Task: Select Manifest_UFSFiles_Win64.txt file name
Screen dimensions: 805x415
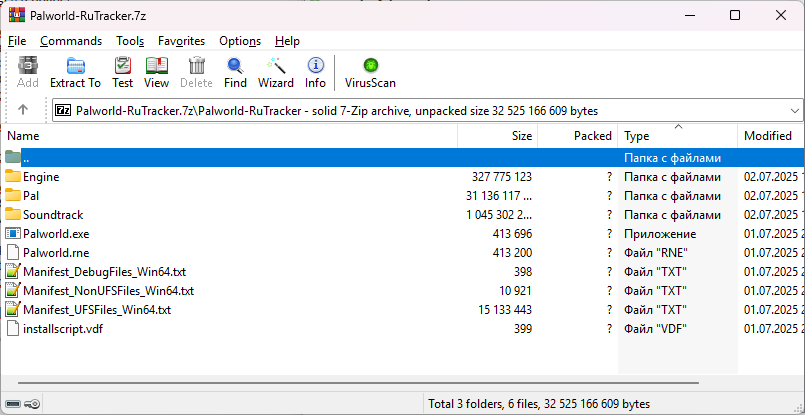Action: tap(97, 310)
